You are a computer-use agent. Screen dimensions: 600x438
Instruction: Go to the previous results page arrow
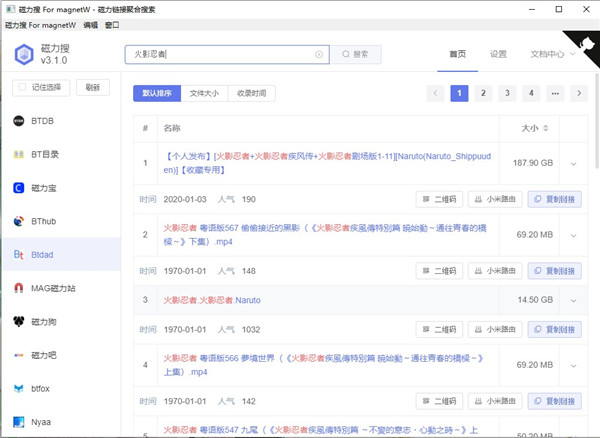(x=435, y=93)
